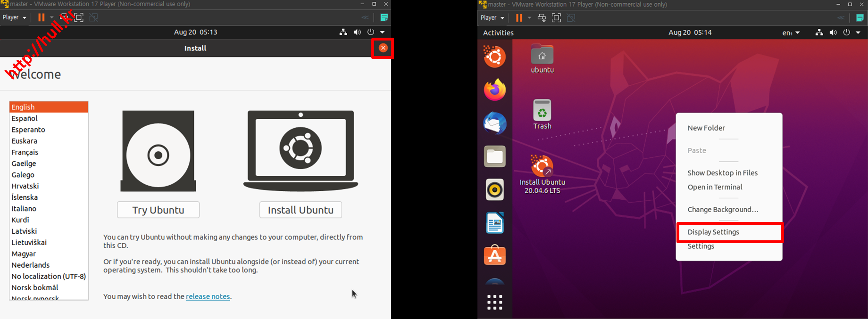Open Ubuntu Software from the dock
Screen dimensions: 868x319
(495, 256)
